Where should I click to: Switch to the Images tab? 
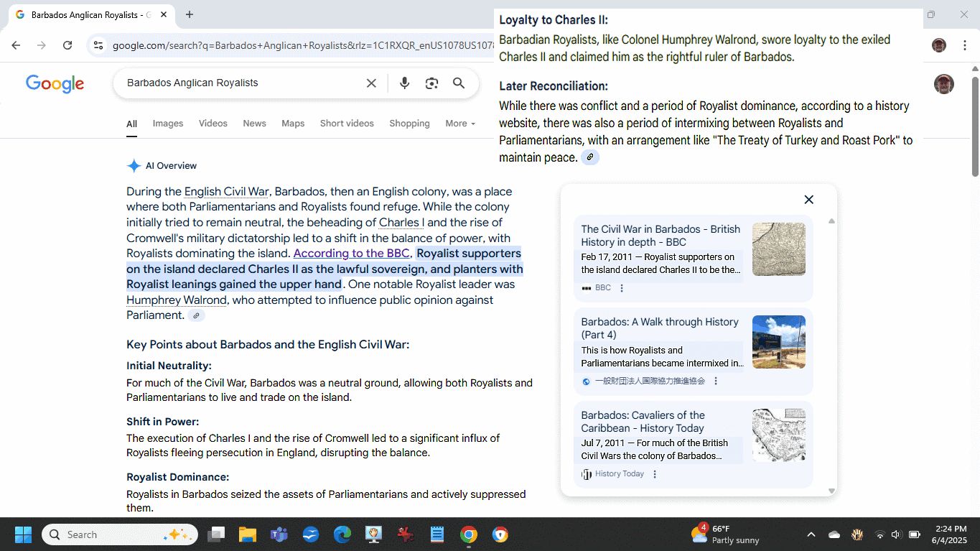pyautogui.click(x=168, y=124)
